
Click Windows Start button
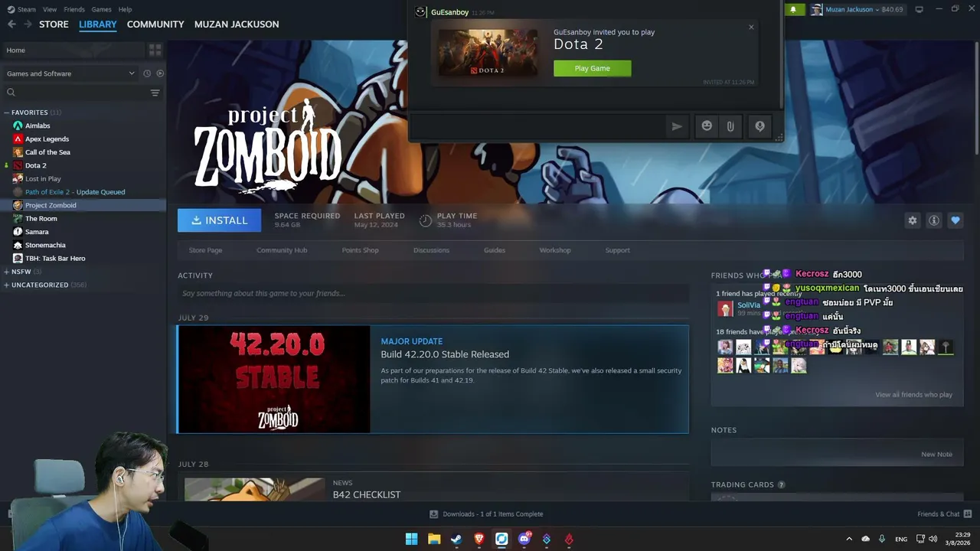[411, 539]
